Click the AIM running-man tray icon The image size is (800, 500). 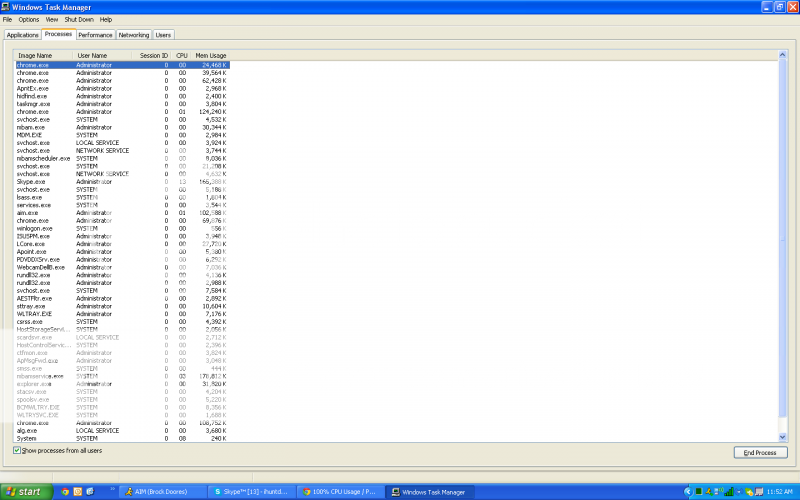[709, 492]
